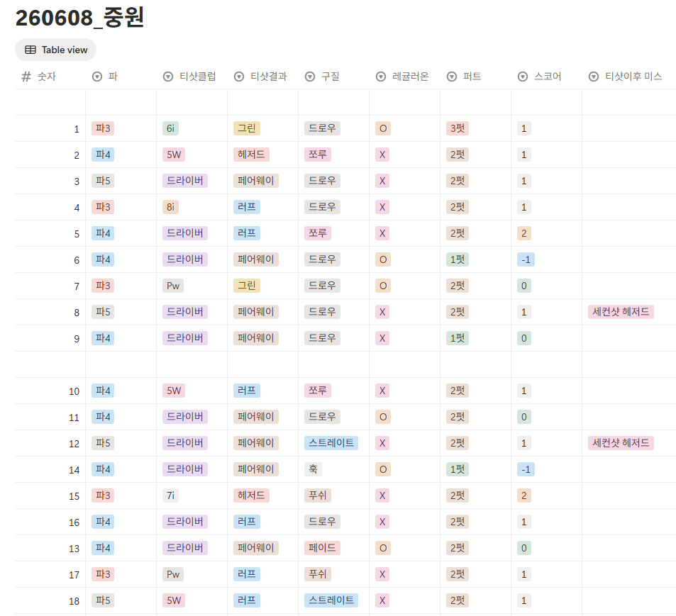
Task: Click the select icon beside 티샷결과 header
Action: coord(239,77)
